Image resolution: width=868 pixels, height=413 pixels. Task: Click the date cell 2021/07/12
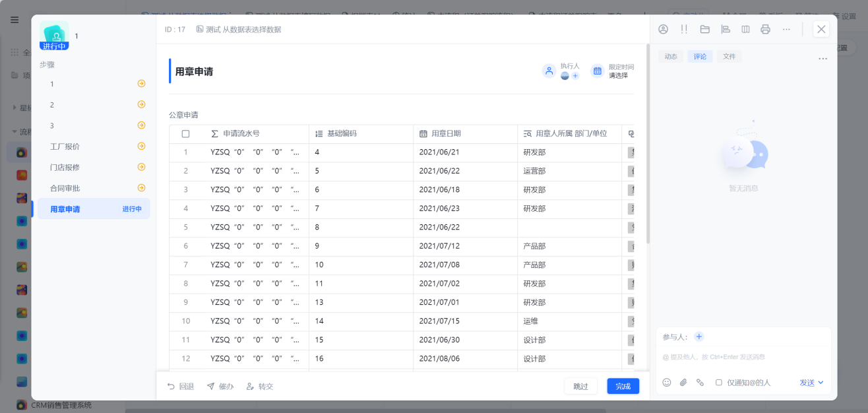coord(465,246)
